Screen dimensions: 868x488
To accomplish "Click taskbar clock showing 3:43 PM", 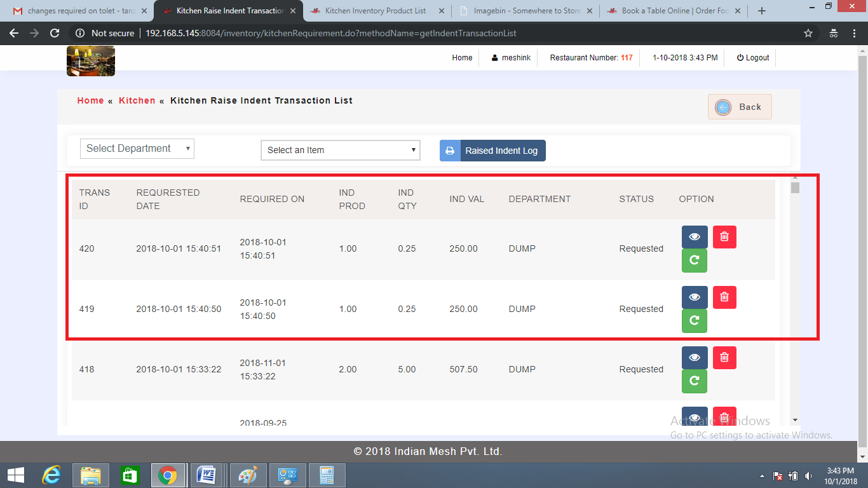I will click(x=841, y=476).
